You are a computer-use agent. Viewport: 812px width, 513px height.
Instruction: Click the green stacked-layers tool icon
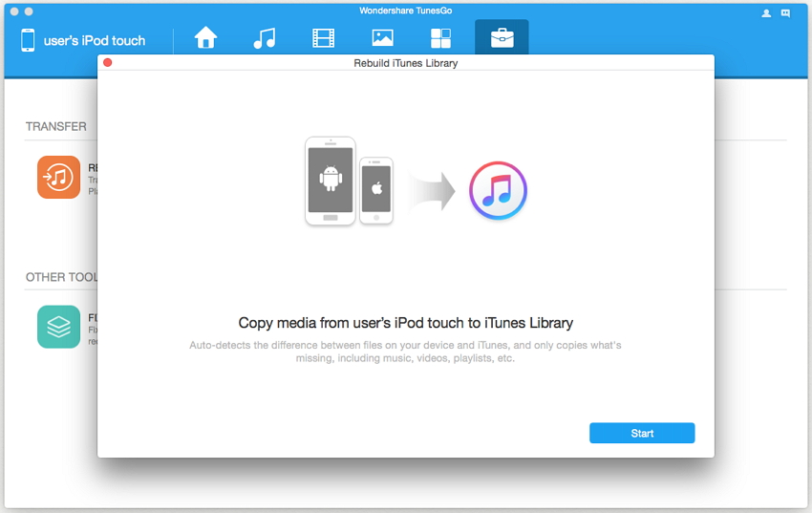click(x=58, y=327)
